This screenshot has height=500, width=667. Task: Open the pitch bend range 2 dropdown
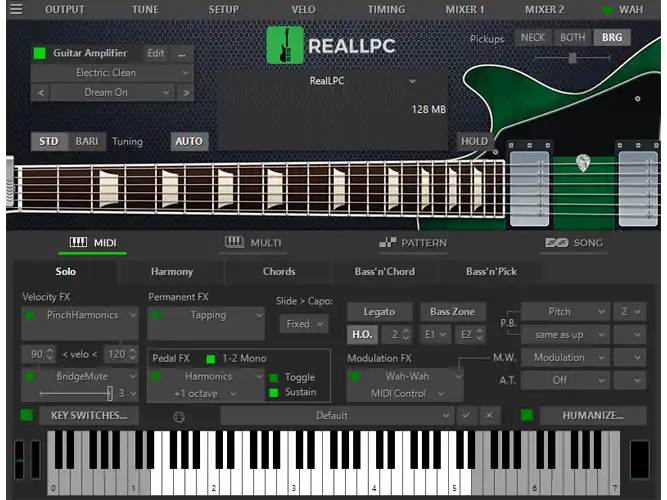click(x=630, y=312)
